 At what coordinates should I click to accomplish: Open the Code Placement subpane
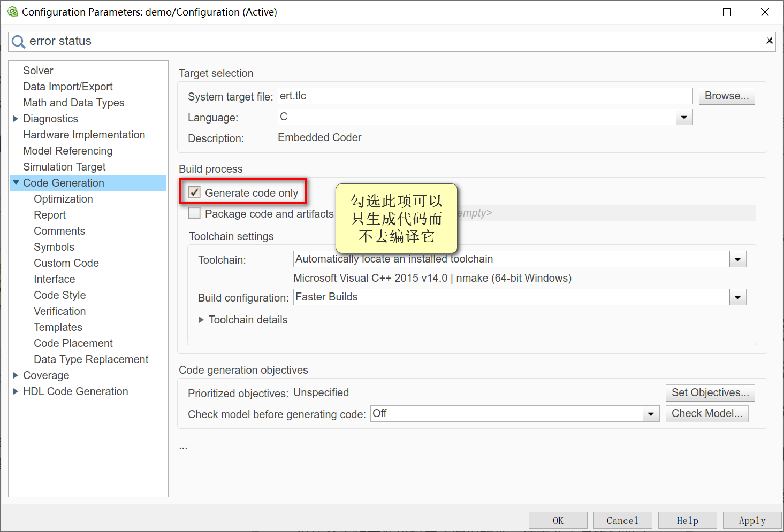click(x=73, y=343)
